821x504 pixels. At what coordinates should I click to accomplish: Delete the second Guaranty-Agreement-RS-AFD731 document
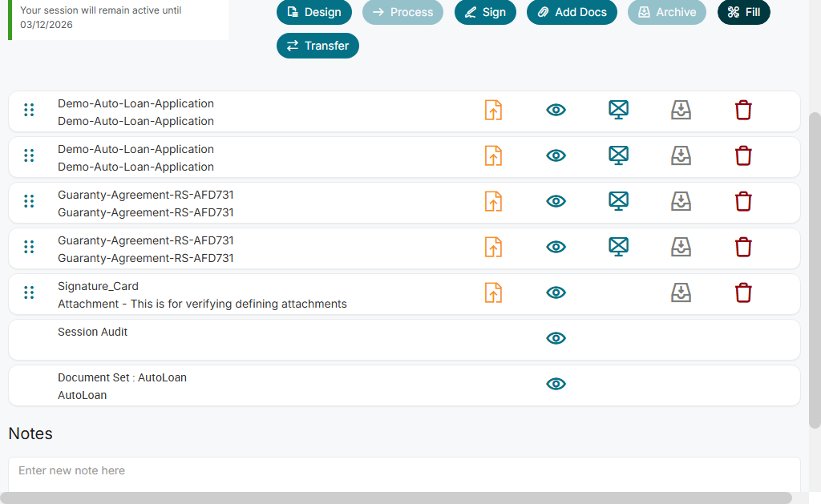pyautogui.click(x=743, y=247)
